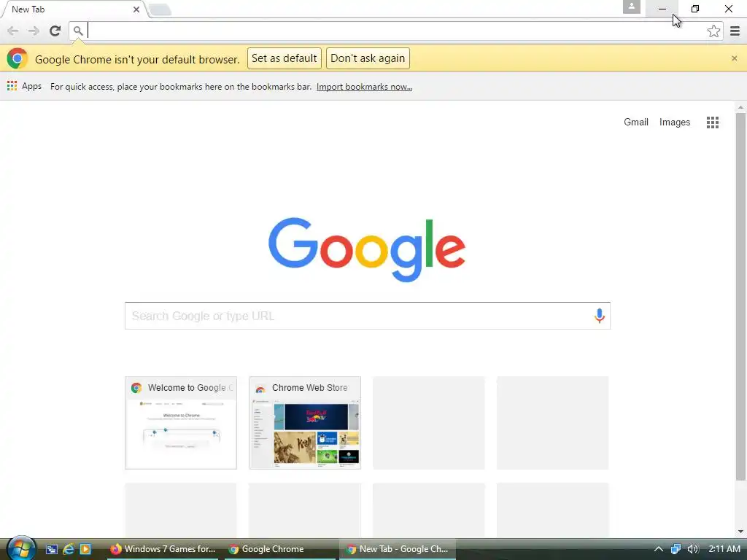Close the New Tab tab

click(136, 9)
